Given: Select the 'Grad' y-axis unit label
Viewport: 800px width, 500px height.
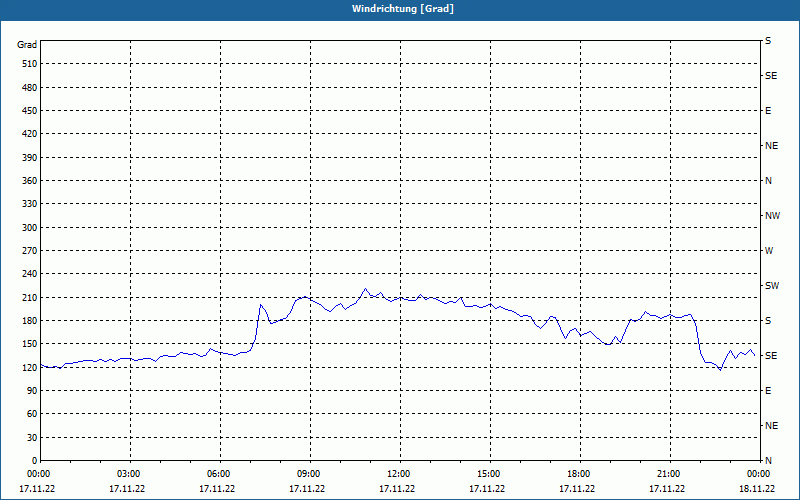Looking at the screenshot, I should tap(27, 45).
